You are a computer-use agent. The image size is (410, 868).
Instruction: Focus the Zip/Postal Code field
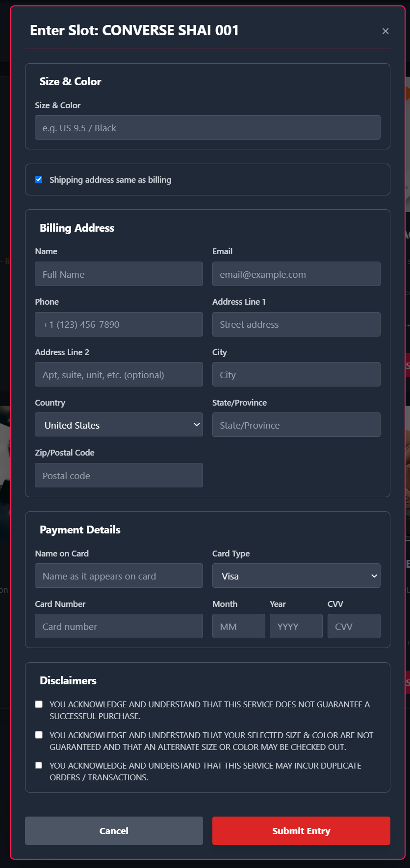pos(119,475)
